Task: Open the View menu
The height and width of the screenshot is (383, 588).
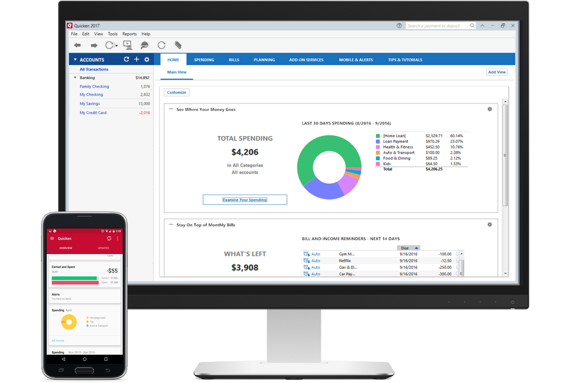Action: [98, 34]
